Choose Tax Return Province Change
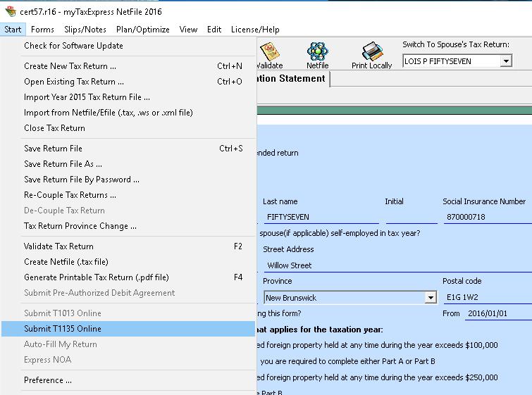 click(x=128, y=226)
